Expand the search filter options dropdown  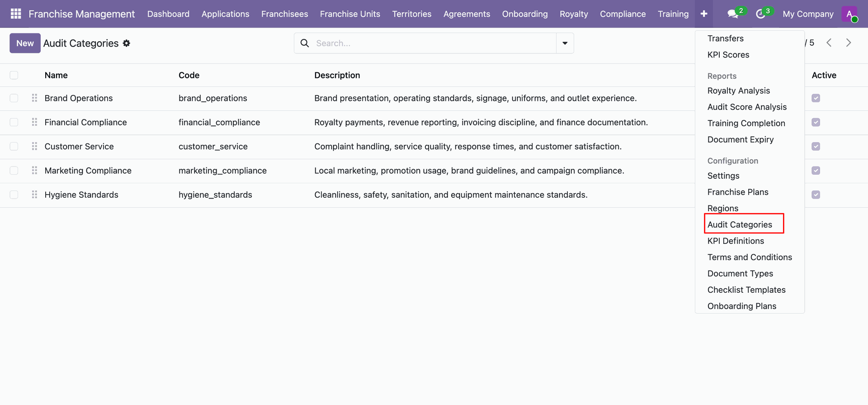pos(565,43)
